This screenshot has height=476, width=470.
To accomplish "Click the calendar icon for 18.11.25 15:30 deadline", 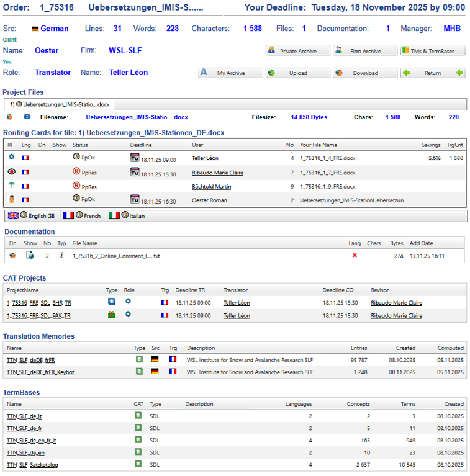I will click(134, 172).
